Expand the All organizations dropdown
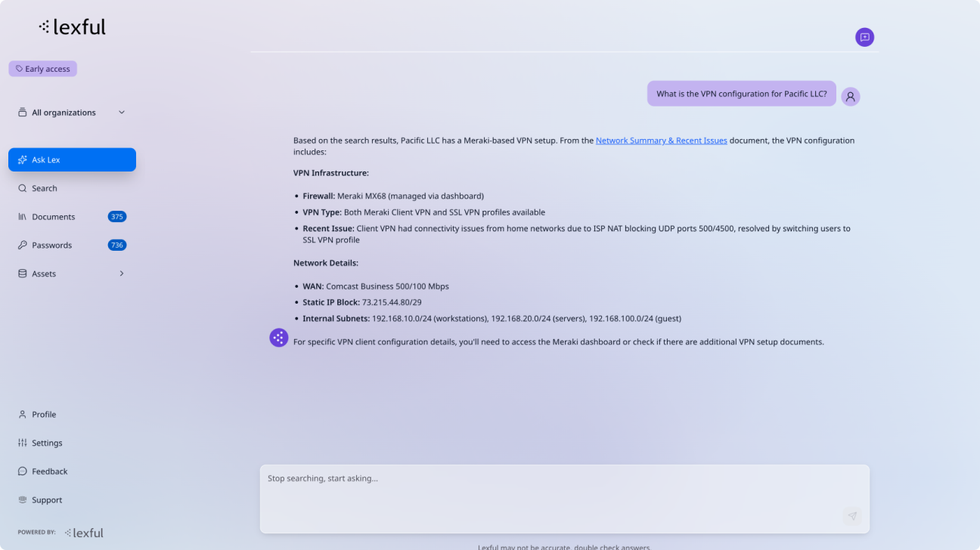Screen dimensions: 980x550 click(121, 112)
